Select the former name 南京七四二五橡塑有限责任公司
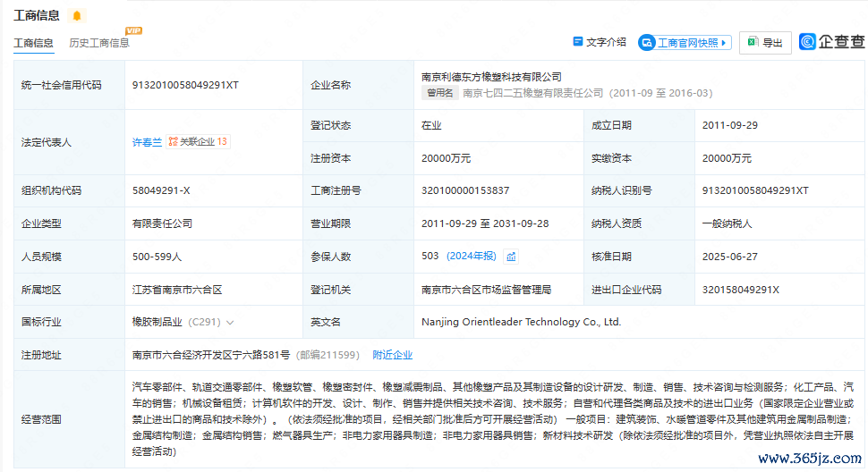This screenshot has width=868, height=472. 533,93
